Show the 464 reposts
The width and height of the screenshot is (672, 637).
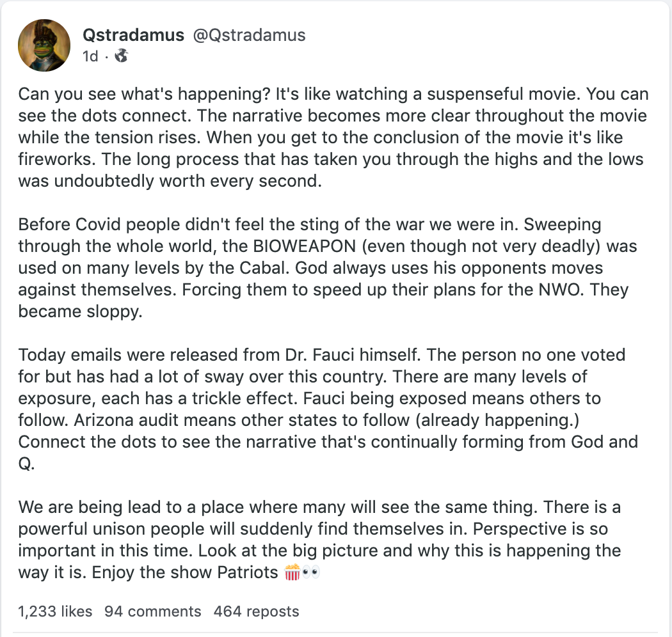256,611
